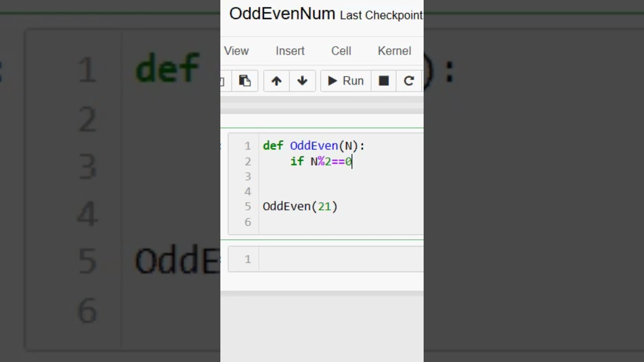Click the empty second code cell
The image size is (644, 362).
341,259
